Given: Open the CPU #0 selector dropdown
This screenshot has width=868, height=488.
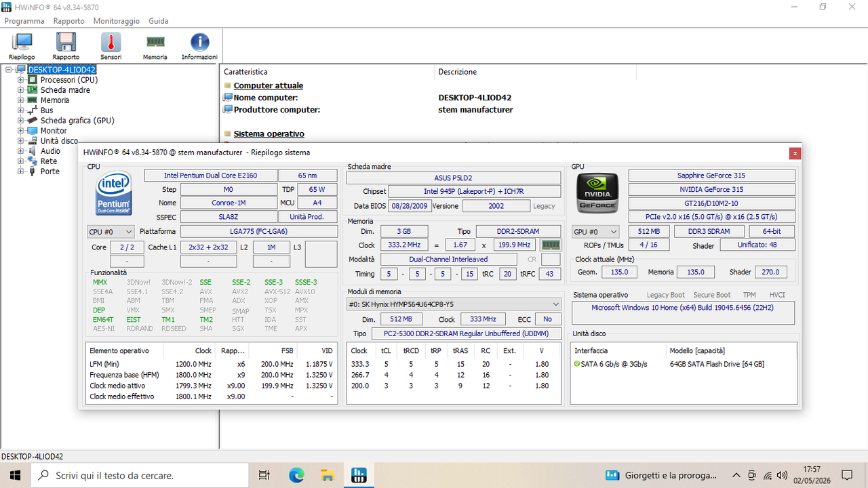Looking at the screenshot, I should (x=111, y=232).
